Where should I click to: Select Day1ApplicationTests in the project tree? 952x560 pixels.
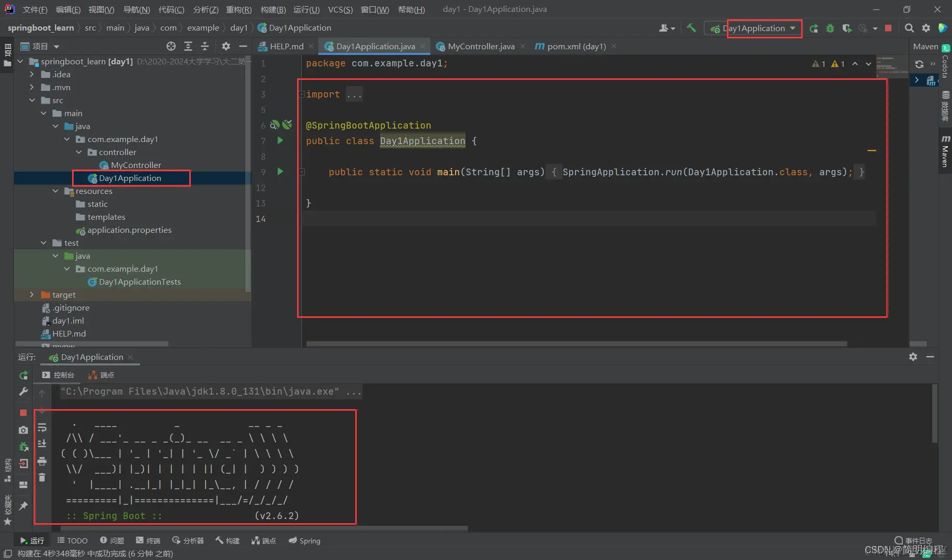pos(139,282)
